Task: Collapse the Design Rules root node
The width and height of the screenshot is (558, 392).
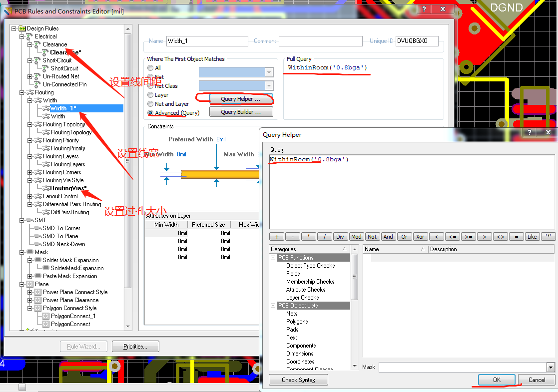Action: (x=14, y=28)
